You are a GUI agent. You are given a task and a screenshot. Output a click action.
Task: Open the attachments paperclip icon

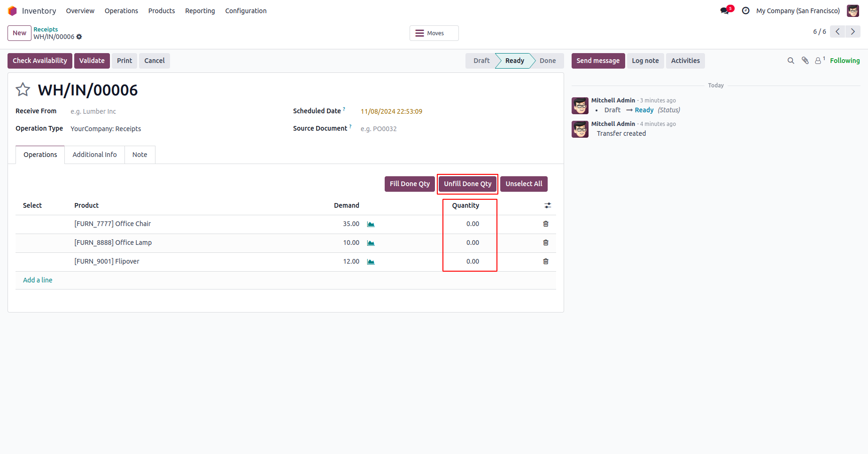click(805, 61)
